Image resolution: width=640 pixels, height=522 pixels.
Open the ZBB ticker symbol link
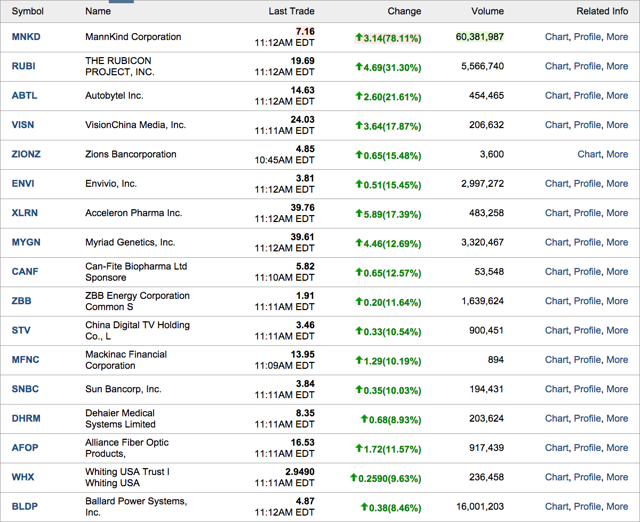point(21,301)
